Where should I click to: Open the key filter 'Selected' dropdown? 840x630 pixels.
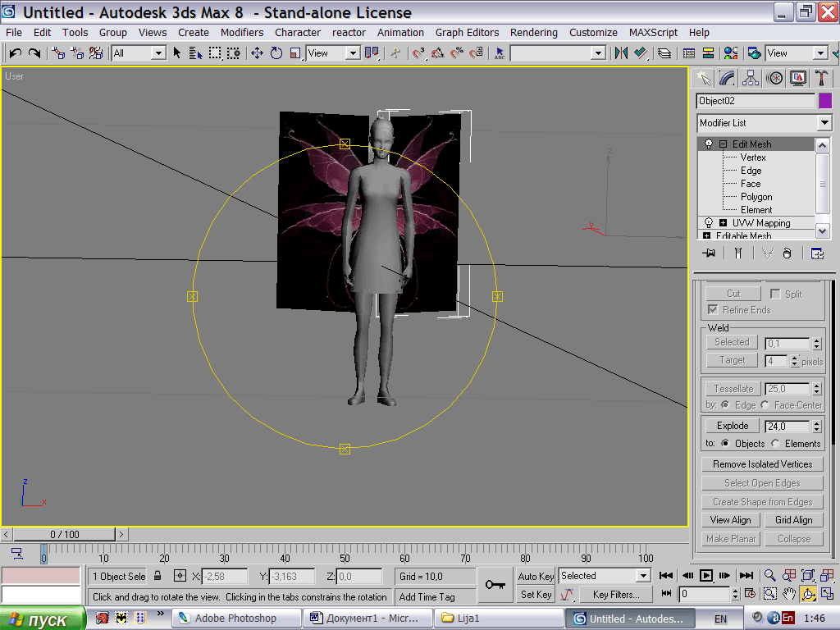coord(643,576)
